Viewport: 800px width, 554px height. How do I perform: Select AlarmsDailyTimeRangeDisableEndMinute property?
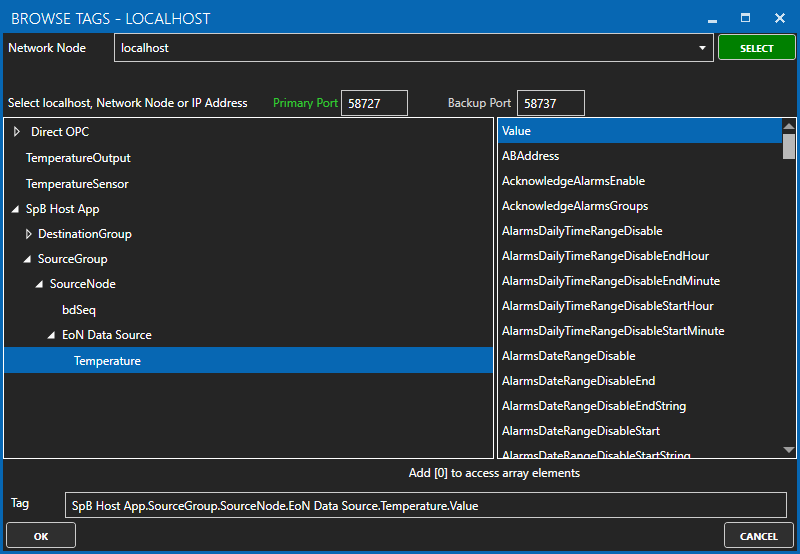640,281
